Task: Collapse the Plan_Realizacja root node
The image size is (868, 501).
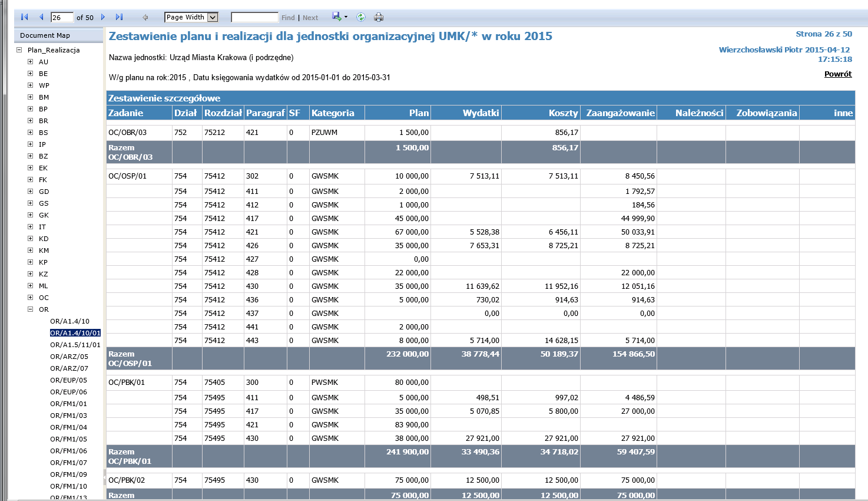Action: [x=19, y=50]
